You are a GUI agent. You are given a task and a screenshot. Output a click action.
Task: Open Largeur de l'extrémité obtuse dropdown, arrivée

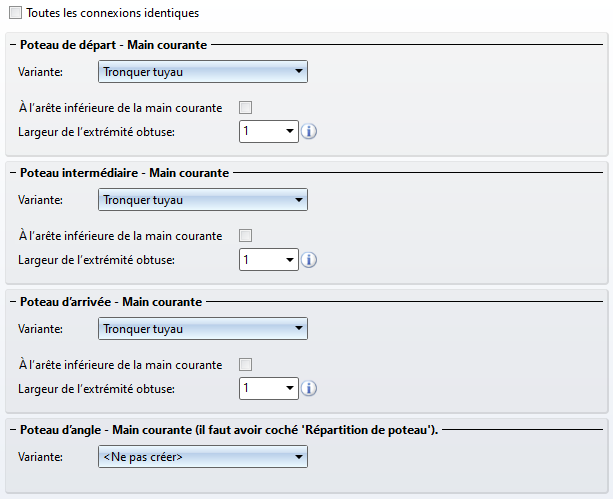click(290, 388)
